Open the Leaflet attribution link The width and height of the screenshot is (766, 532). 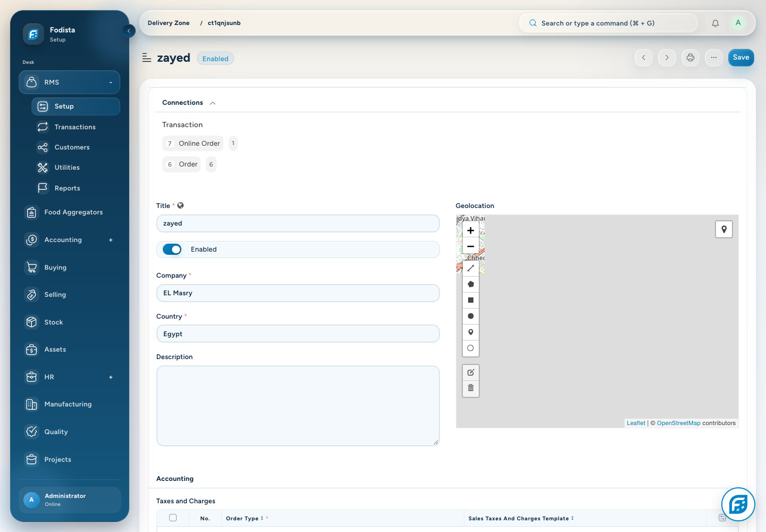[x=636, y=423]
